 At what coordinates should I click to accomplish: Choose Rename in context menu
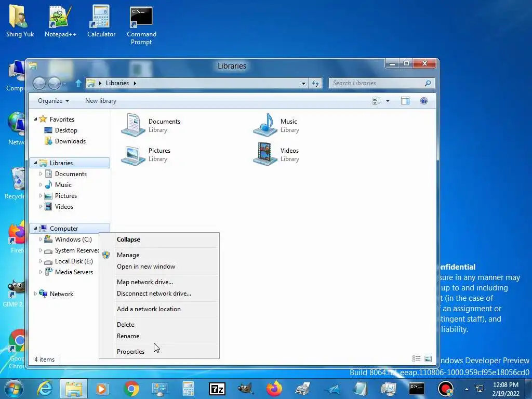click(x=159, y=336)
